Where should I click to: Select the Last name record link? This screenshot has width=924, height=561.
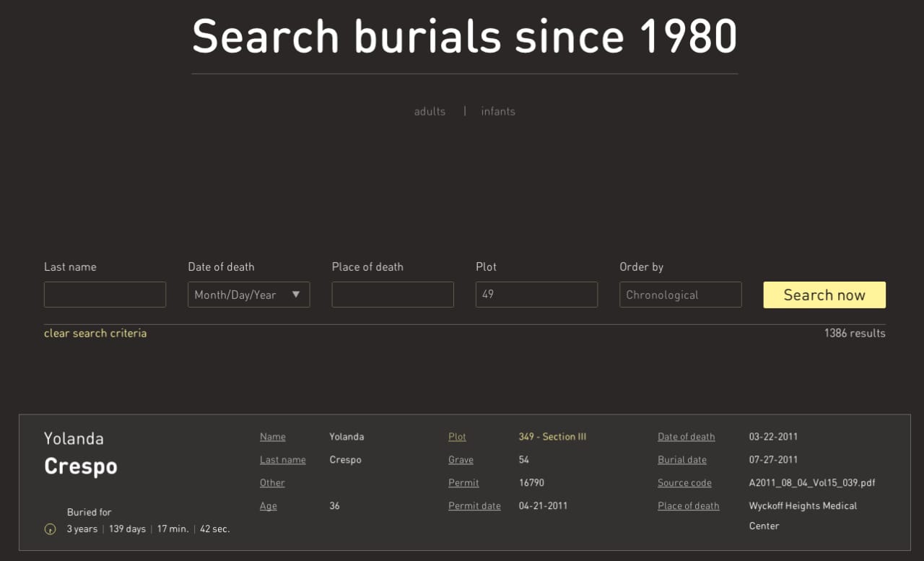click(x=282, y=460)
